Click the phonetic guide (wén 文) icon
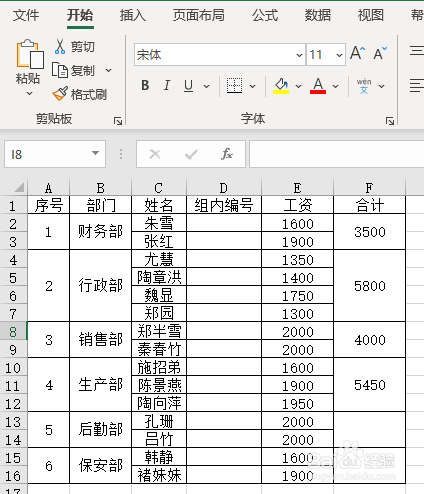Screen dimensions: 424x494 click(x=364, y=86)
